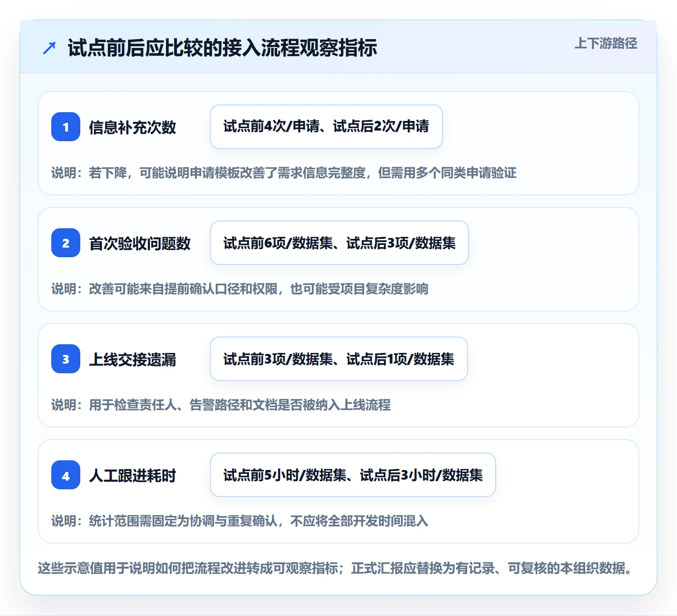
Task: Click the note starting 说明：用于检查责任人
Action: 221,405
